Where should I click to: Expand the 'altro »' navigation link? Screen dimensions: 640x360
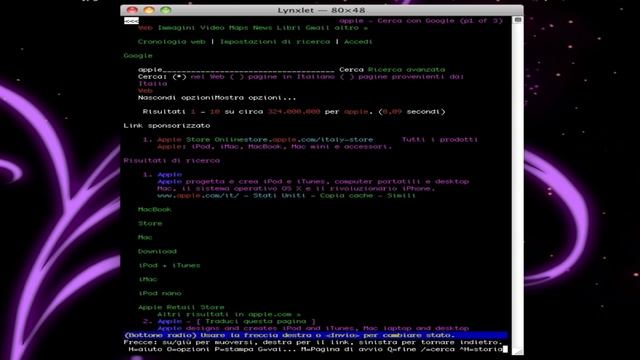[351, 28]
